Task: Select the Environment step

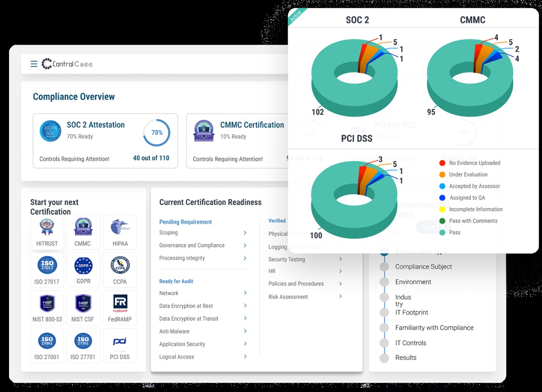Action: (x=413, y=282)
